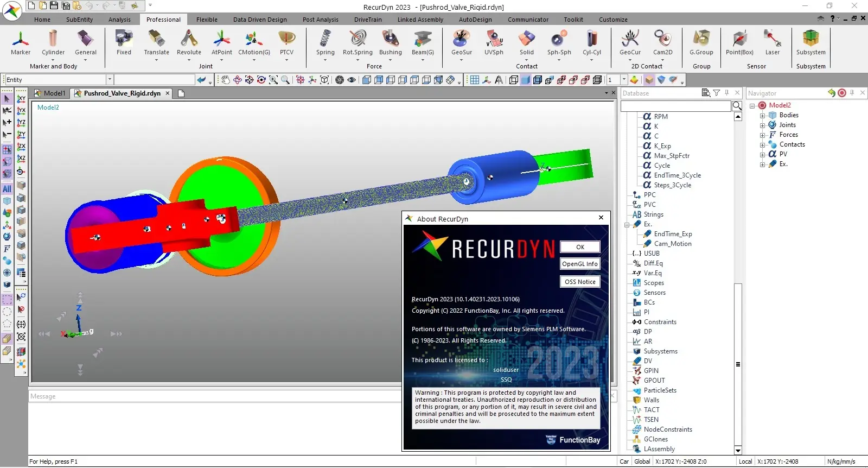Select the PTCV joint icon
Screen dimensions: 868x468
(286, 42)
